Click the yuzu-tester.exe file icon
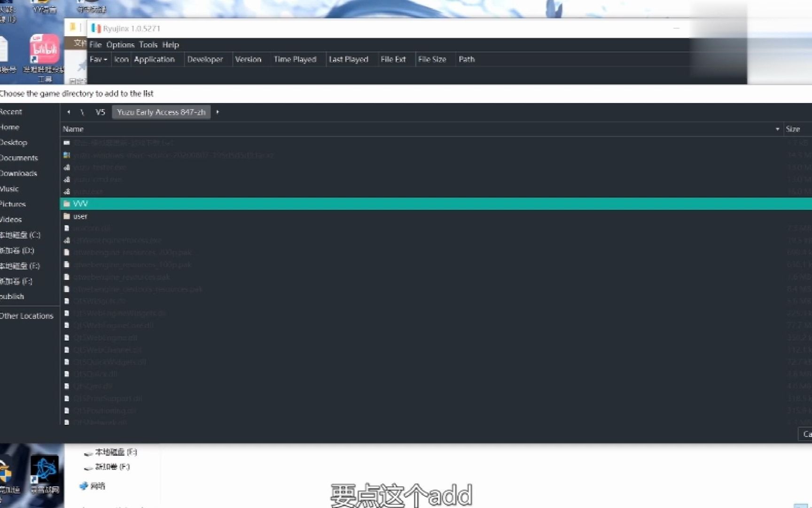812x508 pixels. point(67,167)
